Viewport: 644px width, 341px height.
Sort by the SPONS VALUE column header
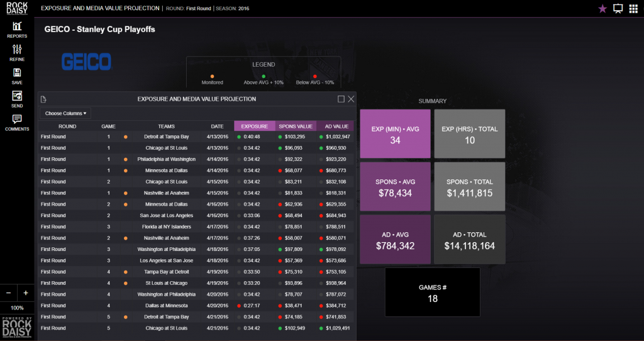tap(296, 126)
